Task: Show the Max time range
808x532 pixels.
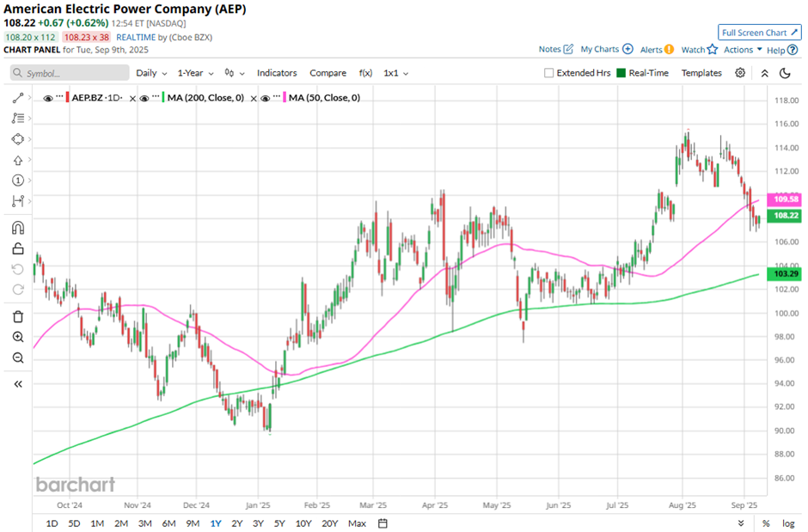Action: [x=357, y=523]
